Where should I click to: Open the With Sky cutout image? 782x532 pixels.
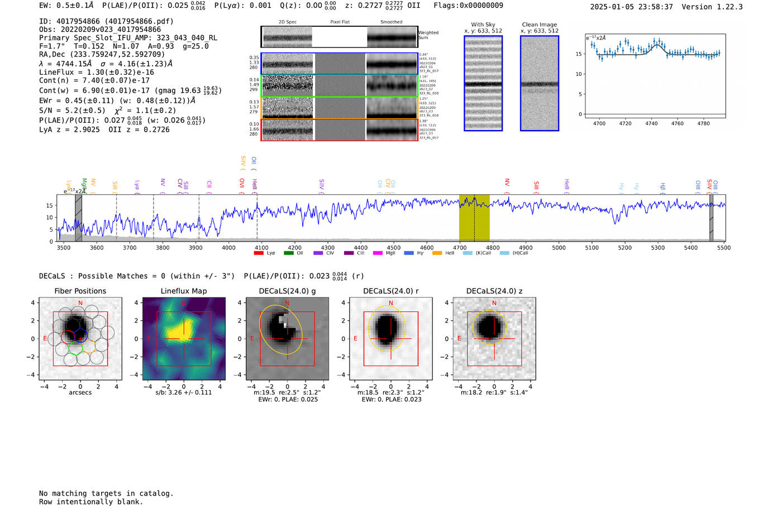(x=483, y=83)
